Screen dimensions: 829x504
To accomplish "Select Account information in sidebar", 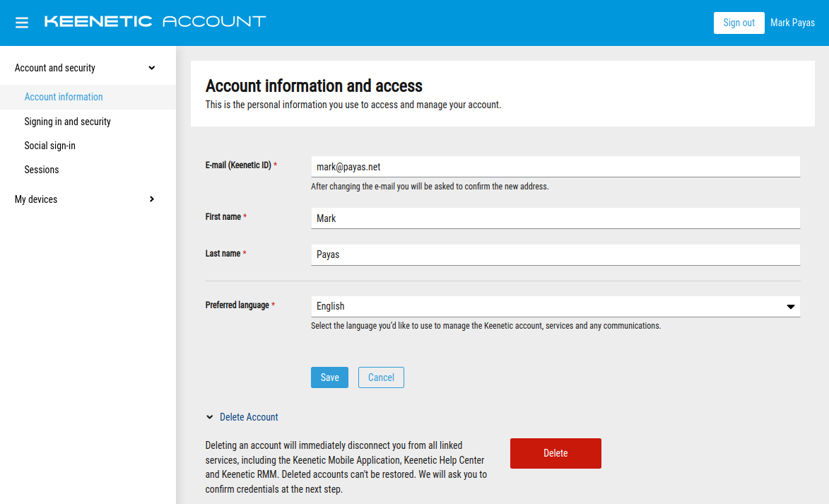I will tap(64, 97).
